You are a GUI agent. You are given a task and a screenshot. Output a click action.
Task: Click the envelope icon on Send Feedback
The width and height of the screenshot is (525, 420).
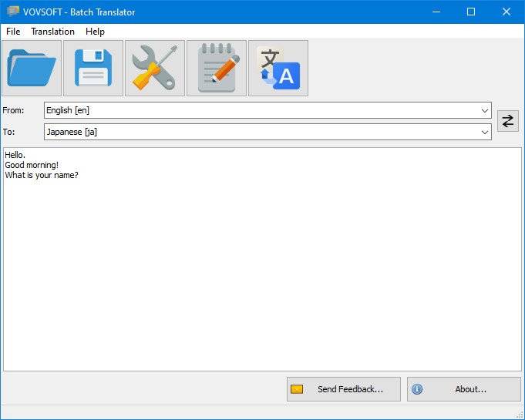297,389
